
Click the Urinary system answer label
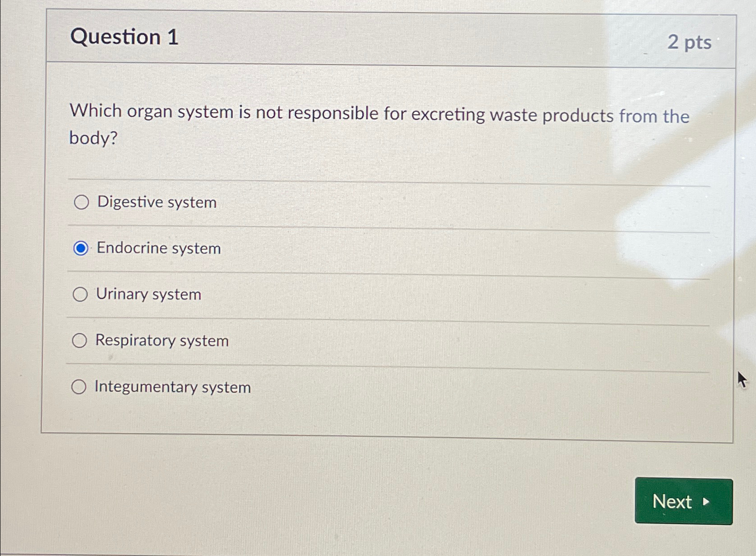[147, 295]
